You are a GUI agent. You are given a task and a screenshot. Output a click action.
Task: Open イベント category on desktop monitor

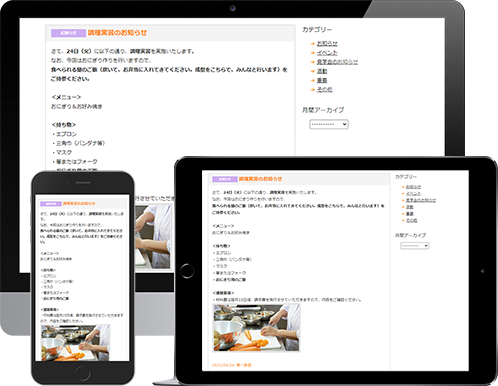coord(327,53)
